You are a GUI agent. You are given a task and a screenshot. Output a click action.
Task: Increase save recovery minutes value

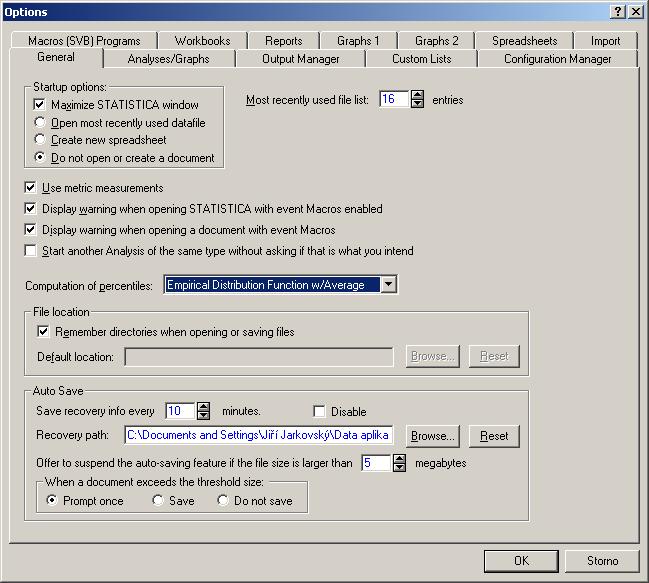click(x=203, y=406)
